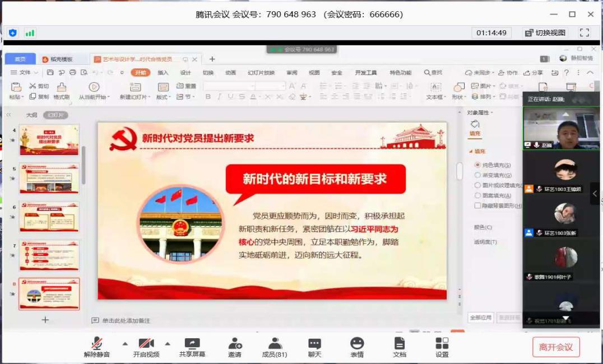Turn on video with 开启视频 icon
The width and height of the screenshot is (603, 364).
click(146, 347)
